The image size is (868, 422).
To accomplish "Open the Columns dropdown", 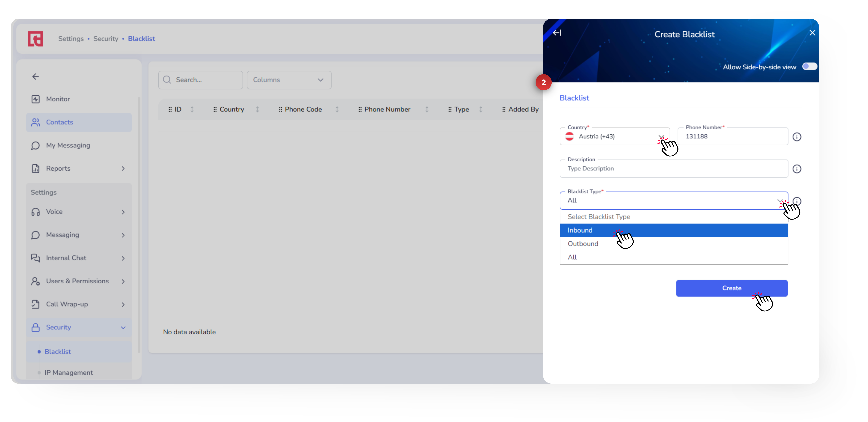I will (x=289, y=80).
